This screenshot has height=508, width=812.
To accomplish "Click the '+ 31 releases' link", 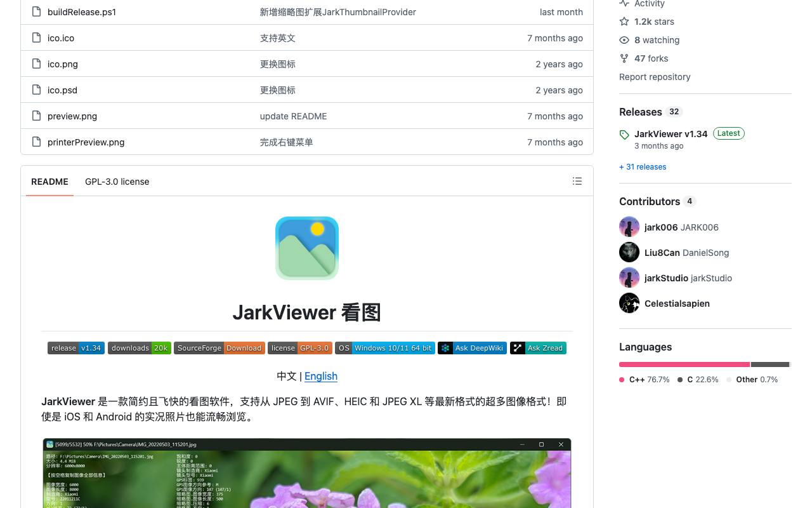I will tap(643, 167).
